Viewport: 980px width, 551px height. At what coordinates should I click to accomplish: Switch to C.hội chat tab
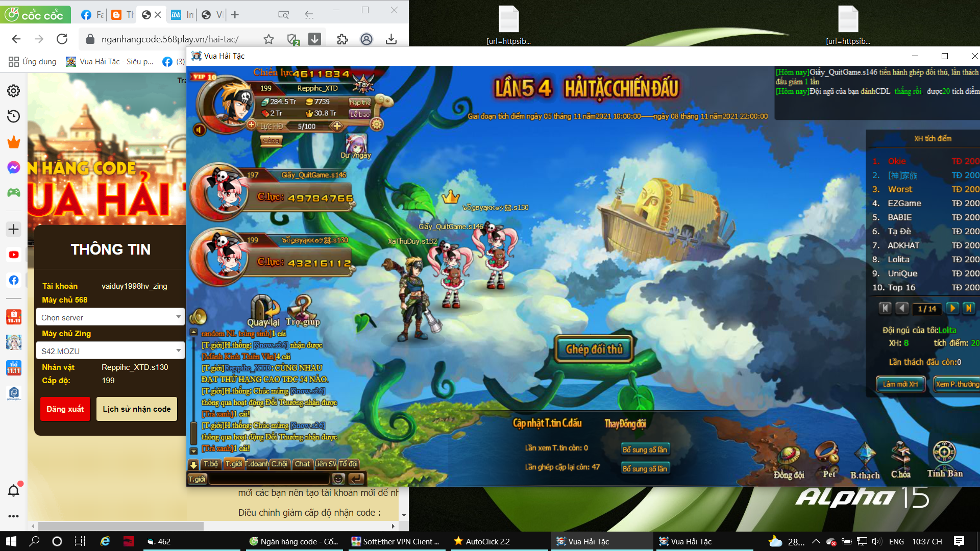279,464
